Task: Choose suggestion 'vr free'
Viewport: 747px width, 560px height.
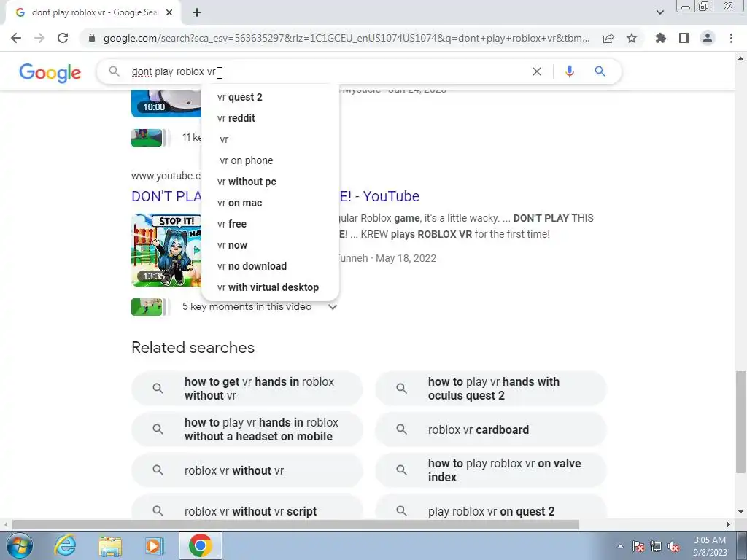Action: point(270,224)
